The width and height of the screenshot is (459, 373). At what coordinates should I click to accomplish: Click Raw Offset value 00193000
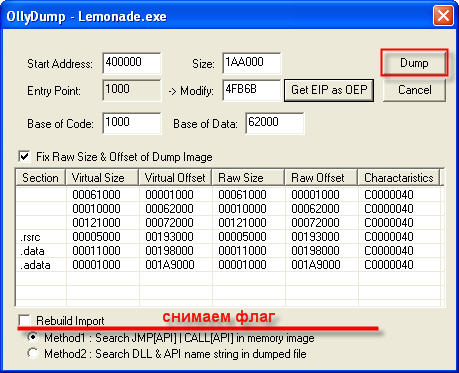coord(315,237)
